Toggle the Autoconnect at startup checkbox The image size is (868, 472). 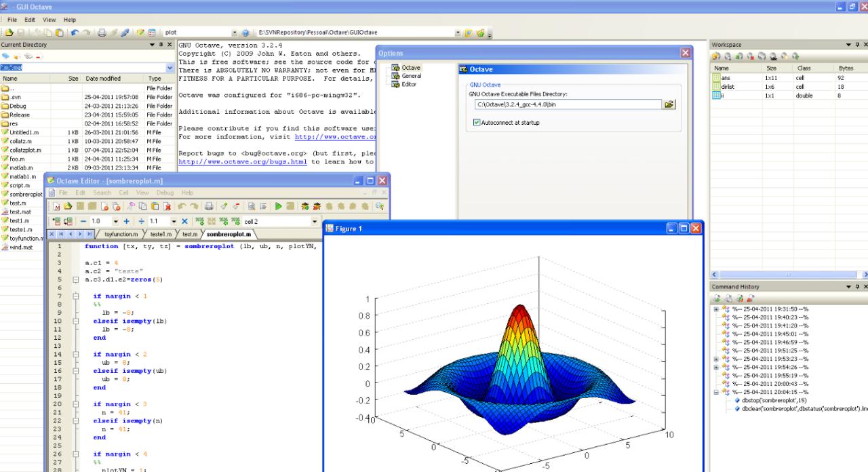477,123
